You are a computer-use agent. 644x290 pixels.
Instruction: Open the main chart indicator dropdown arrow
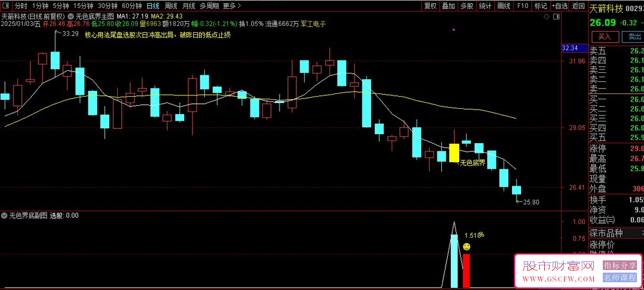[x=71, y=17]
